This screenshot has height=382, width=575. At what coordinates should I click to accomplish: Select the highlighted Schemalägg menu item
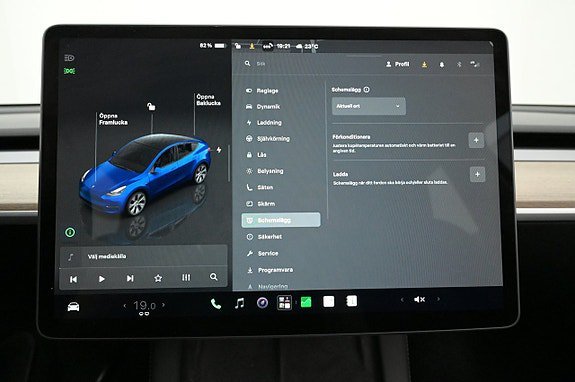point(281,220)
